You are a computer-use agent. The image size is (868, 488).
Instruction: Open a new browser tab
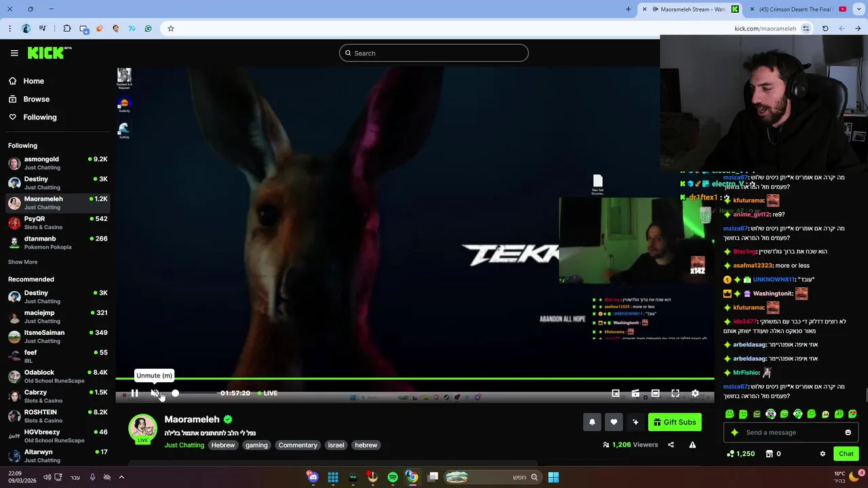[628, 9]
